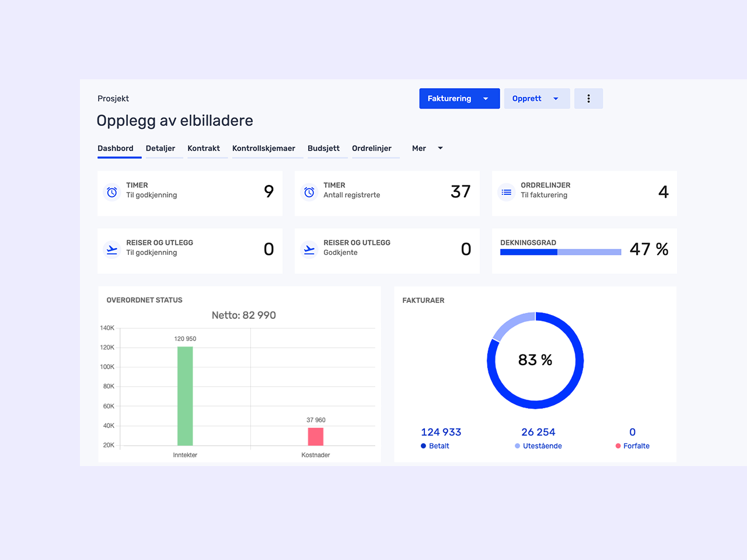The width and height of the screenshot is (747, 560).
Task: Click the clock icon for Timer til godkjenning
Action: click(112, 192)
